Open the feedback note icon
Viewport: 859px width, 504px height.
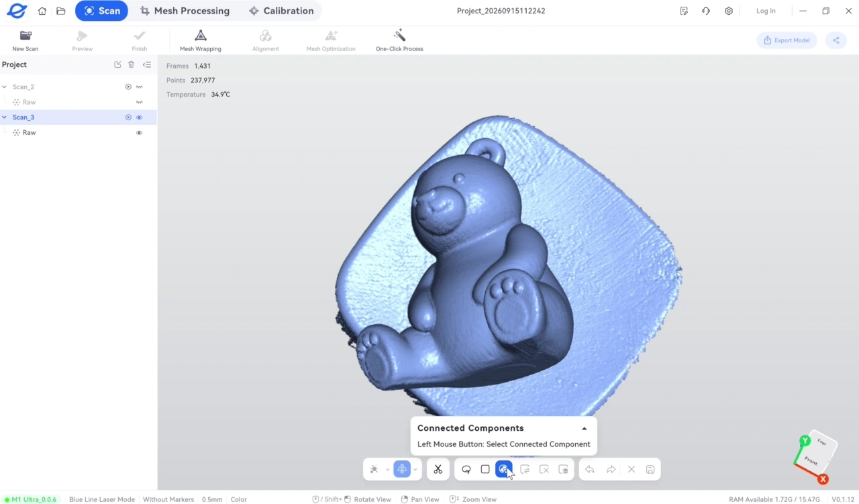tap(684, 11)
